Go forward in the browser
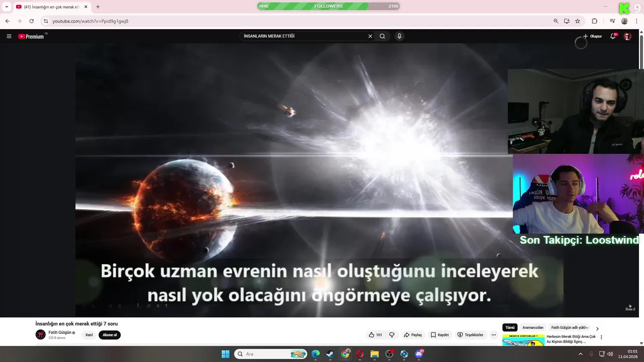Image resolution: width=644 pixels, height=362 pixels. pyautogui.click(x=19, y=21)
